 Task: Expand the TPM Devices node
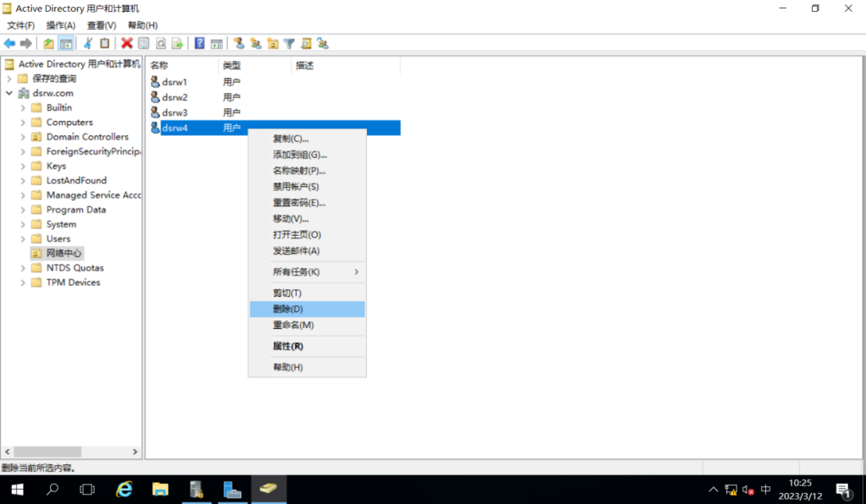point(23,282)
